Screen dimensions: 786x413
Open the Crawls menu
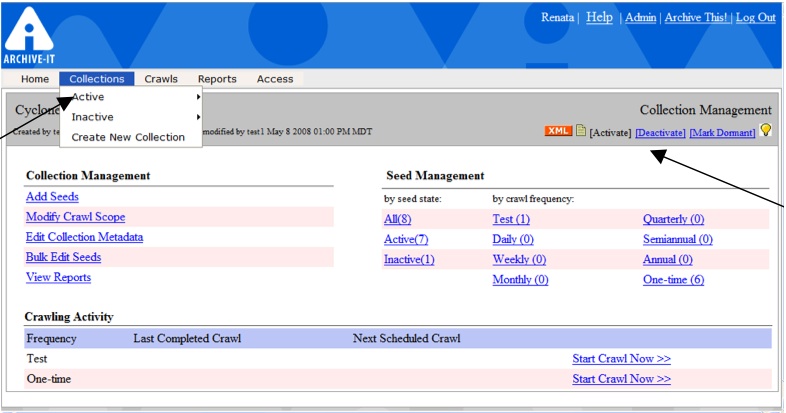[161, 79]
